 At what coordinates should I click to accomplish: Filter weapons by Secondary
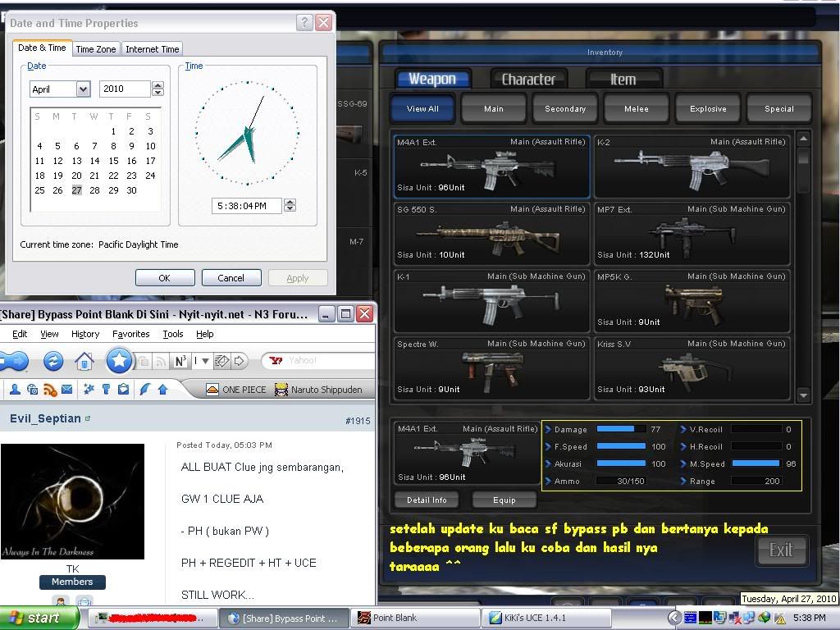(x=565, y=109)
